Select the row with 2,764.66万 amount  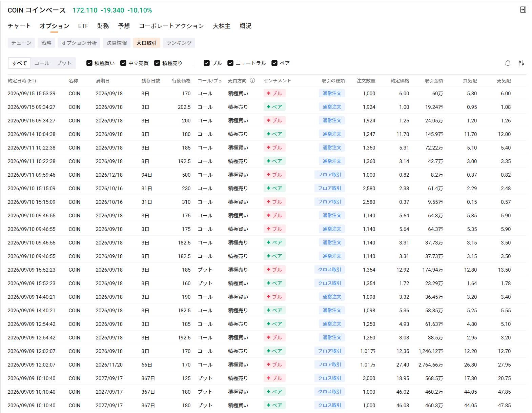267,365
